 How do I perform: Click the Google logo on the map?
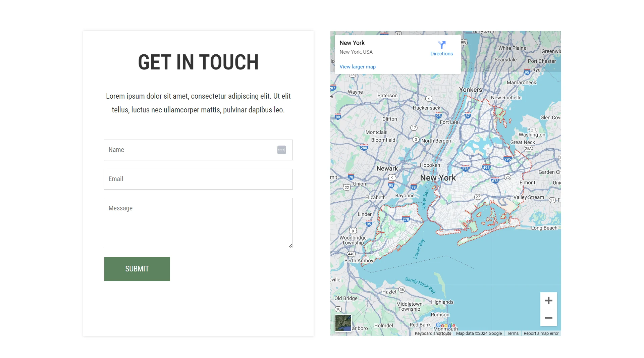[x=445, y=325]
